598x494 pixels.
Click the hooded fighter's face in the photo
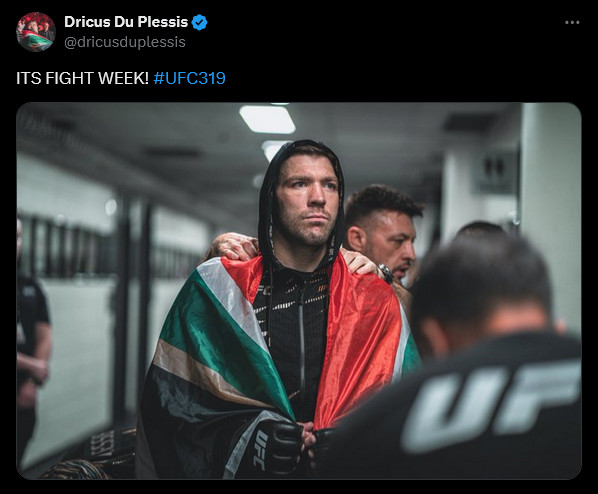coord(307,198)
